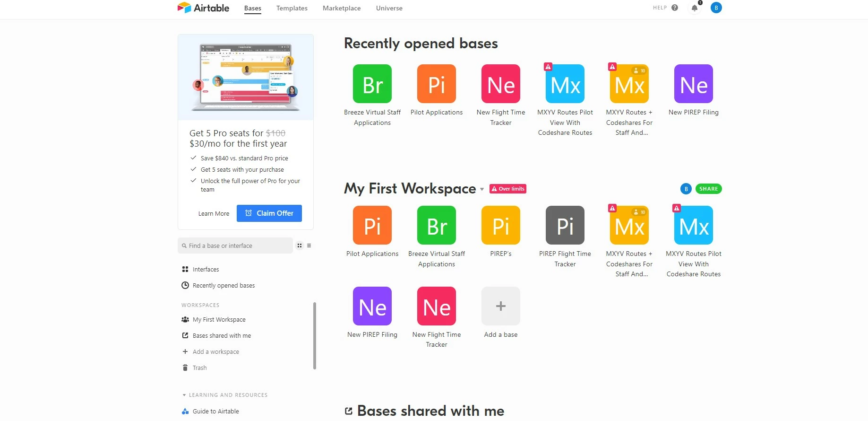Image resolution: width=868 pixels, height=421 pixels.
Task: Open the PIREP Flight Time Tracker base
Action: (565, 225)
